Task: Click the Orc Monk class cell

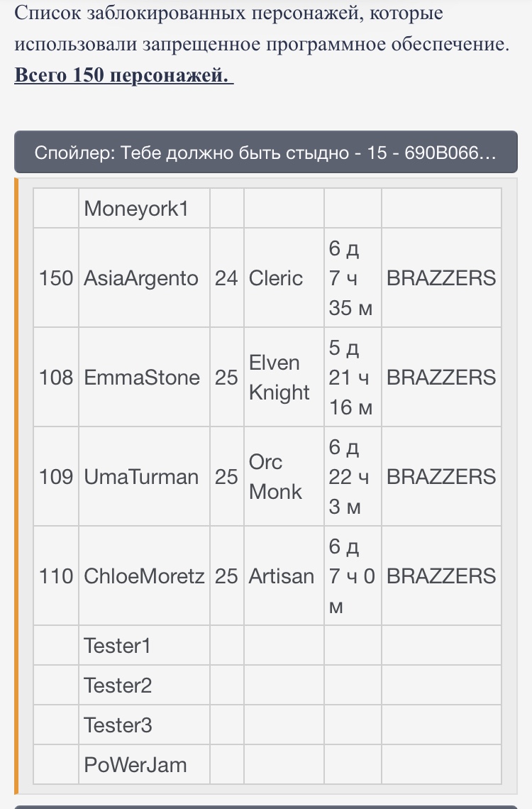Action: coord(284,477)
